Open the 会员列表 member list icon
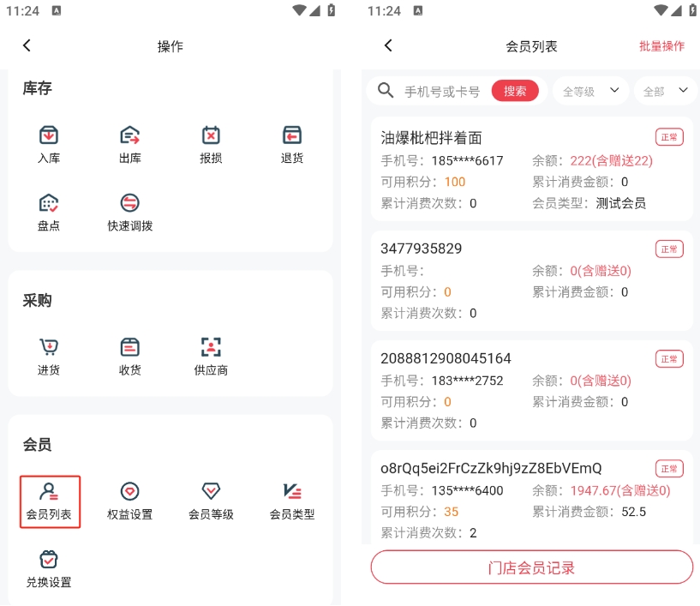700x606 pixels. click(x=49, y=501)
